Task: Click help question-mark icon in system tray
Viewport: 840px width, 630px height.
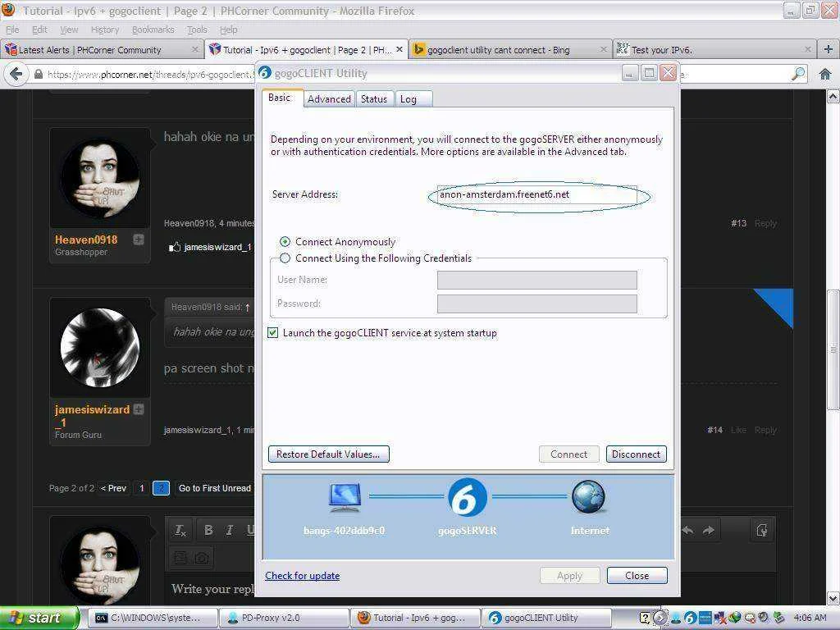Action: pos(645,618)
